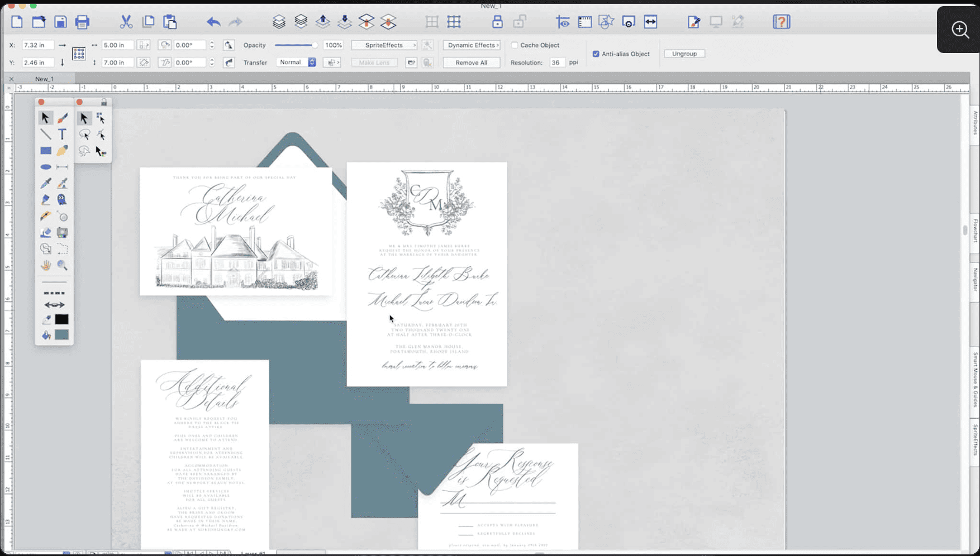Select the Magnifying glass zoom tool
Image resolution: width=980 pixels, height=556 pixels.
pos(62,265)
